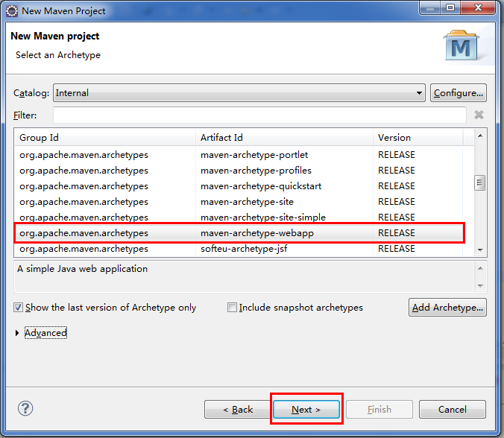The image size is (504, 438).
Task: Select maven-archetype-profiles row
Action: point(239,171)
